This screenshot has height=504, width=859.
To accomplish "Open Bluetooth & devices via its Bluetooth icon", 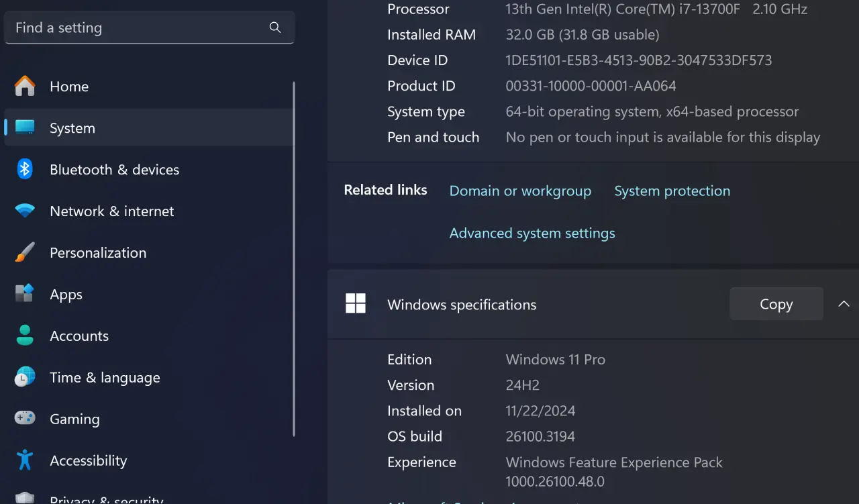I will [25, 169].
